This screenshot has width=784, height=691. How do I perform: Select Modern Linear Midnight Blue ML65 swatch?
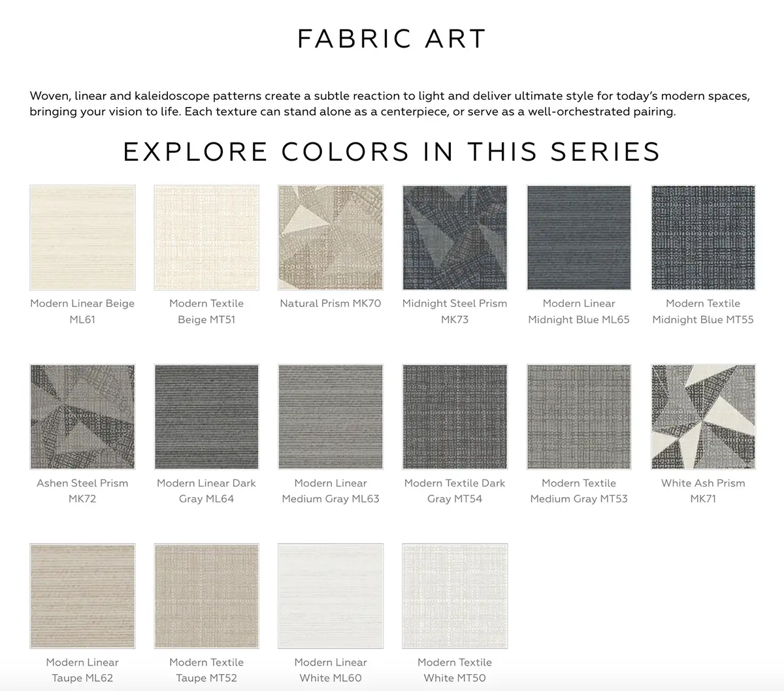[579, 238]
